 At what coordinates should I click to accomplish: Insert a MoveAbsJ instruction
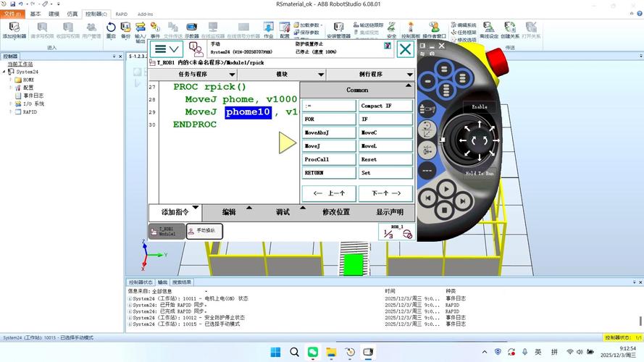329,132
